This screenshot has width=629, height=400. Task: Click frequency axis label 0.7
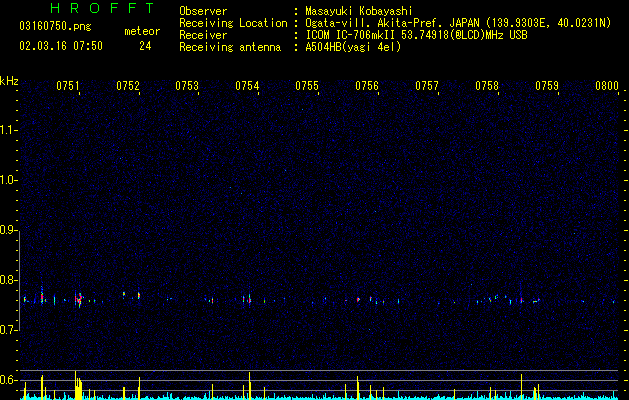pyautogui.click(x=8, y=330)
